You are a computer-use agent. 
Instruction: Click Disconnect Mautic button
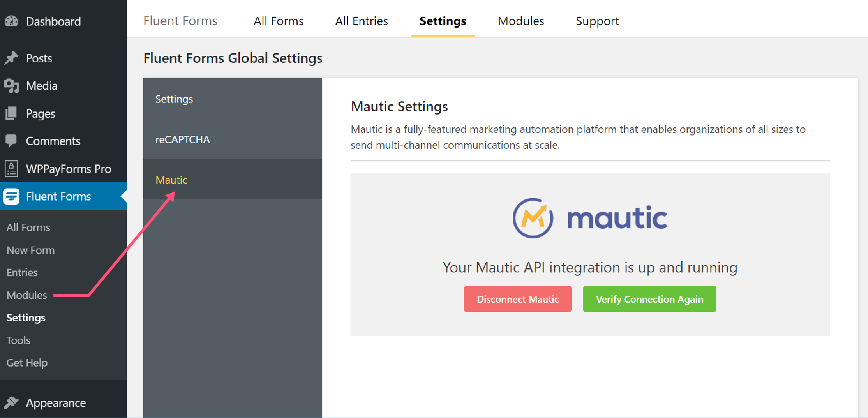point(518,299)
